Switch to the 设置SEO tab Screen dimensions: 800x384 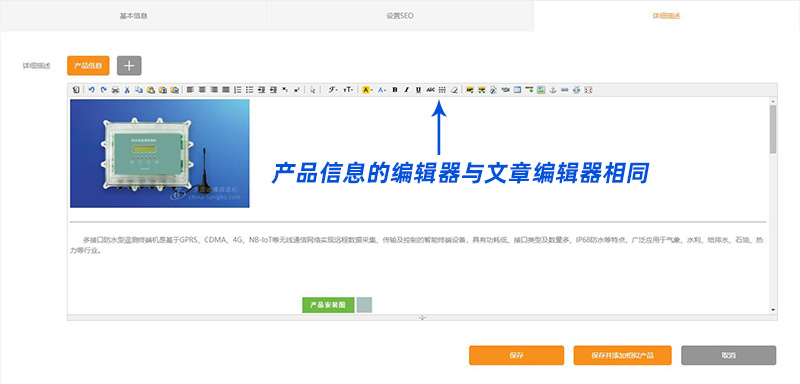pyautogui.click(x=400, y=16)
